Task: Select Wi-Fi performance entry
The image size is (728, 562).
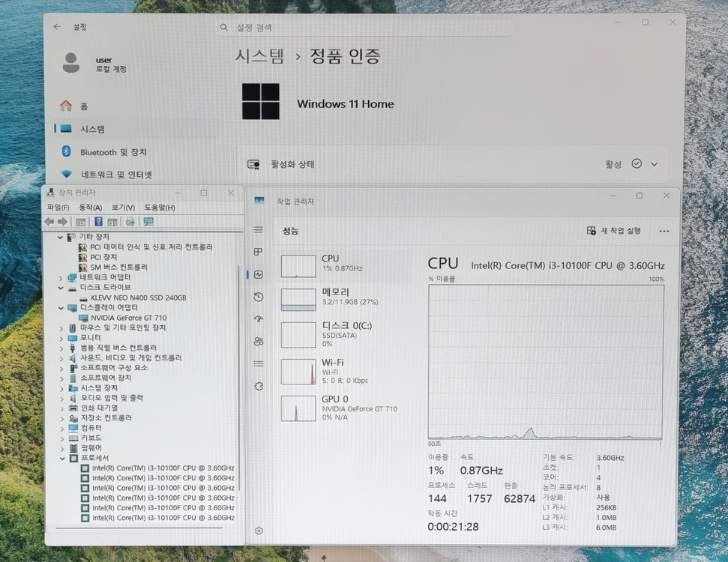Action: point(343,371)
